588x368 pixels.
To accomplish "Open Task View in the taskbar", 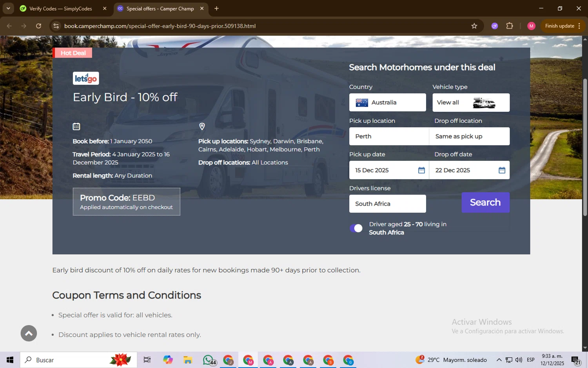I will click(x=147, y=360).
